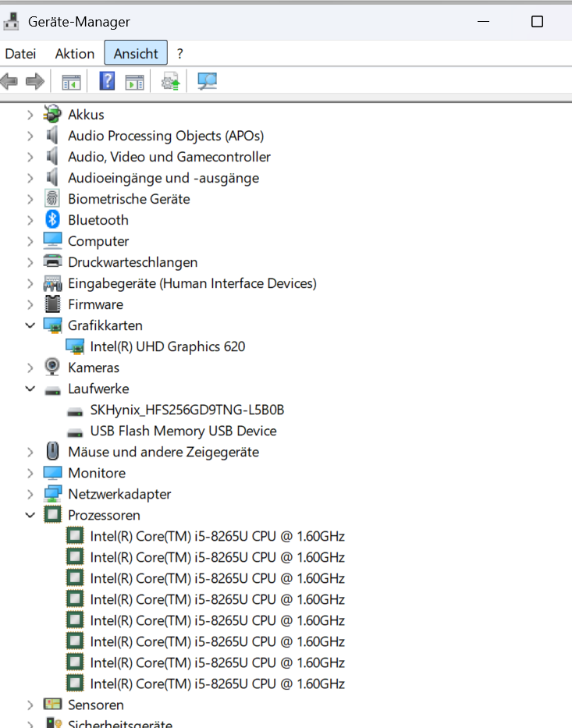The image size is (572, 728).
Task: Click the Forward arrow toolbar icon
Action: pyautogui.click(x=35, y=82)
